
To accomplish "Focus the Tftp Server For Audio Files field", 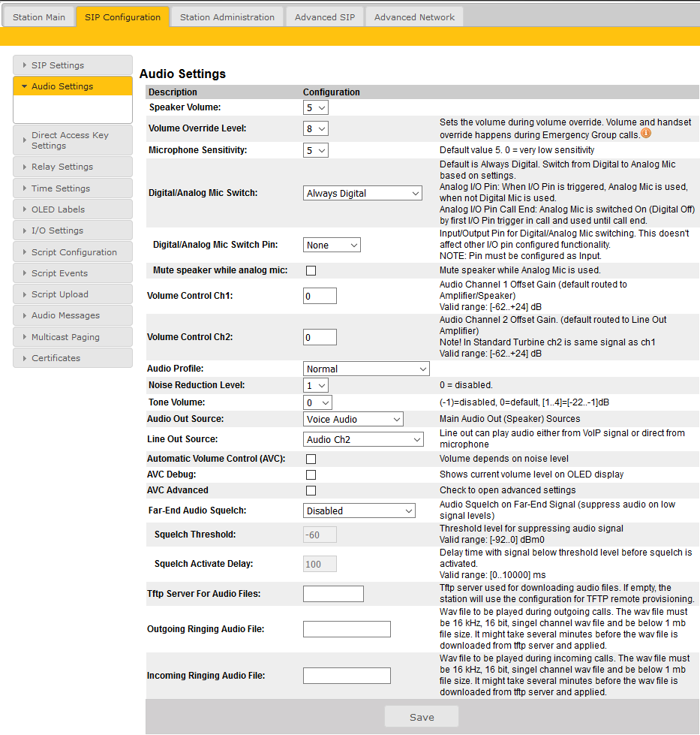I will 333,594.
